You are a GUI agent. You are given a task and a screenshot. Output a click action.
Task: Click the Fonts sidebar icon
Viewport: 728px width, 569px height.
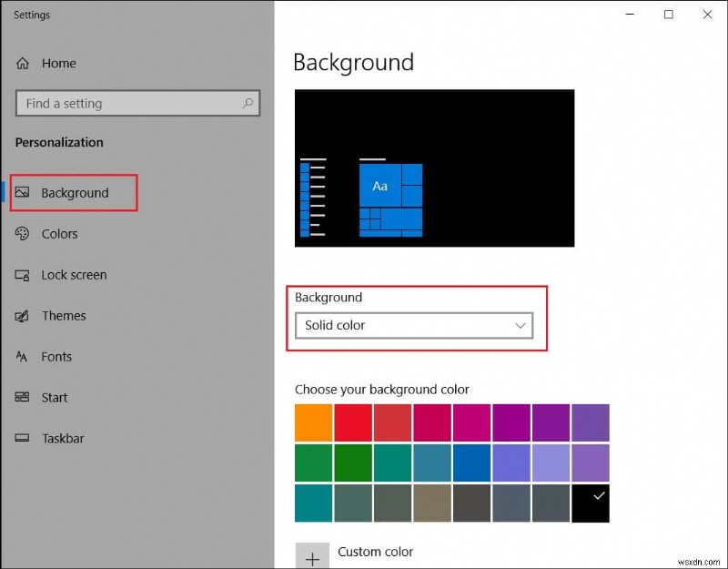[x=22, y=357]
